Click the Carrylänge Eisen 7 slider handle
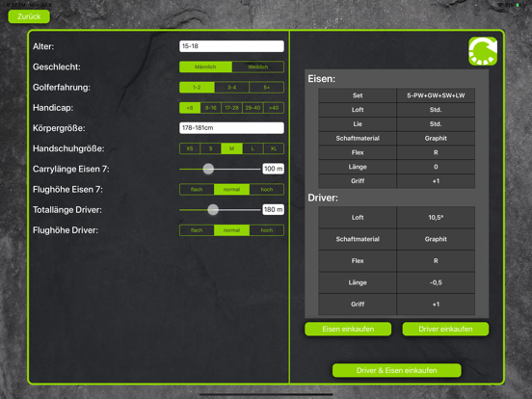Screen dimensions: 532x399 pyautogui.click(x=208, y=169)
